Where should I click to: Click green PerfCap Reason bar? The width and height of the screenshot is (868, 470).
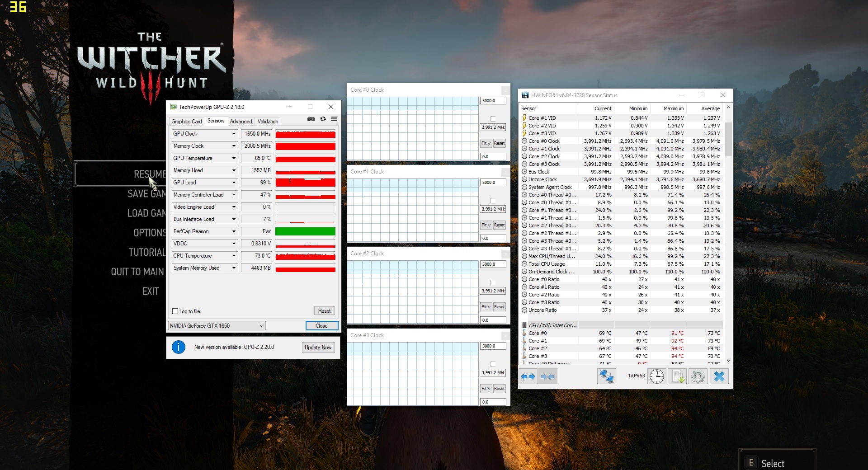[x=305, y=231]
